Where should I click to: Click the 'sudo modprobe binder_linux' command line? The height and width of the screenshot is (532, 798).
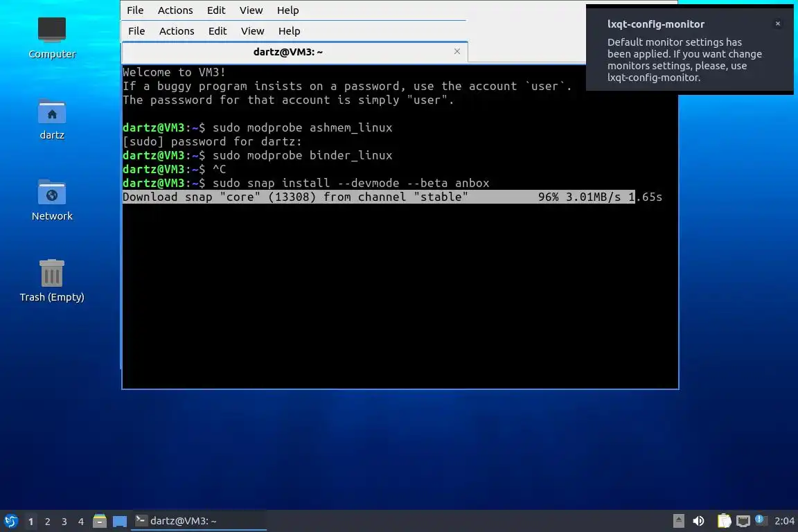(302, 155)
